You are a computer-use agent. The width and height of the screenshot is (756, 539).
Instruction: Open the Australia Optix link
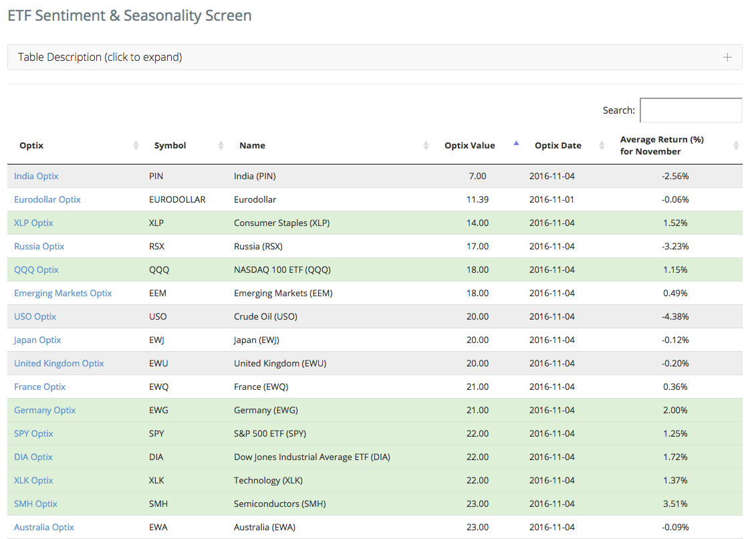pos(44,527)
